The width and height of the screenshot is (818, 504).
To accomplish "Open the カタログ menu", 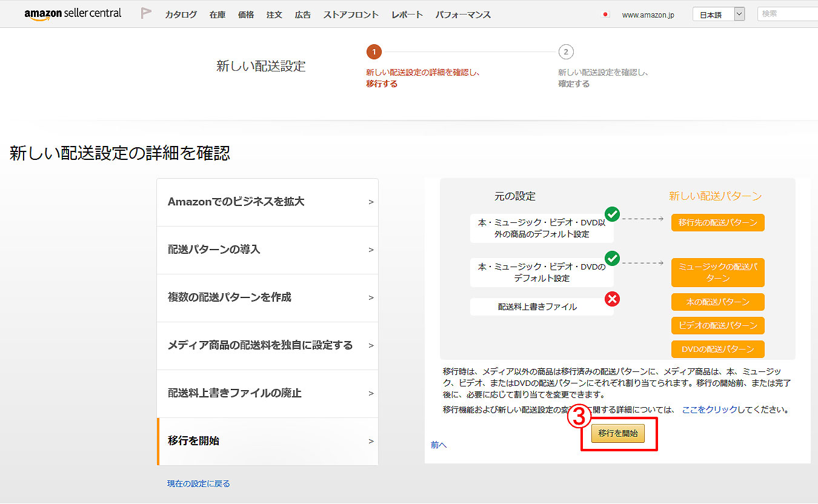I will tap(181, 15).
